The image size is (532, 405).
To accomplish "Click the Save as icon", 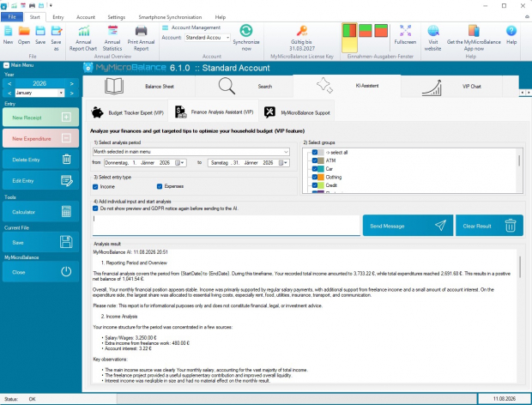I will (57, 31).
